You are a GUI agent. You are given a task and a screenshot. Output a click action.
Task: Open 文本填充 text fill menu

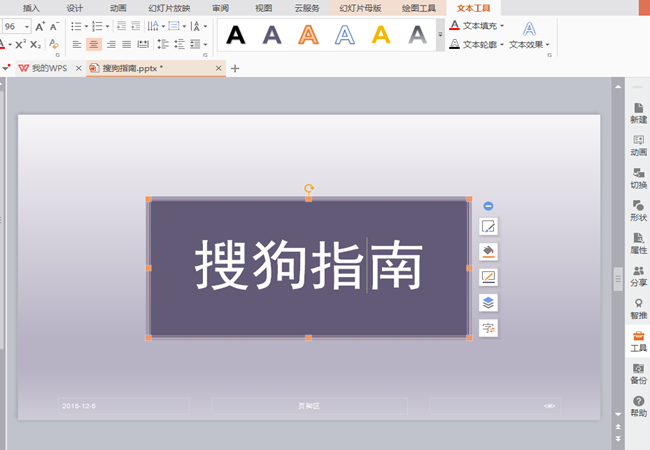[x=477, y=26]
